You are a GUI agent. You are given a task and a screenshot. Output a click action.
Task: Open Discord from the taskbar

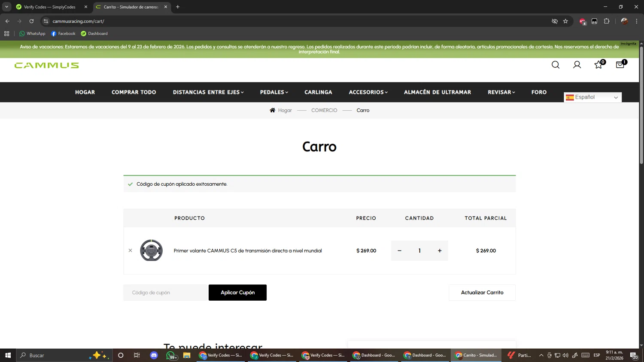point(154,355)
